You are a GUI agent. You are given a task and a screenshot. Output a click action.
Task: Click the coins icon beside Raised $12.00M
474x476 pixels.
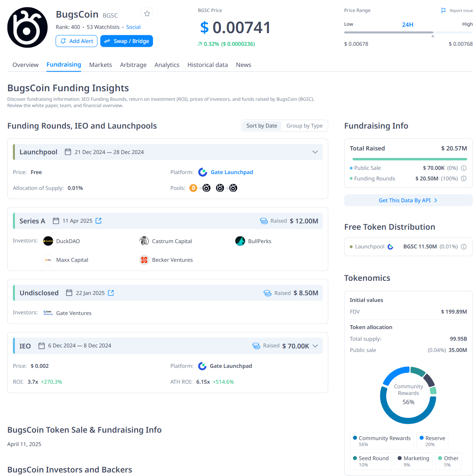264,221
